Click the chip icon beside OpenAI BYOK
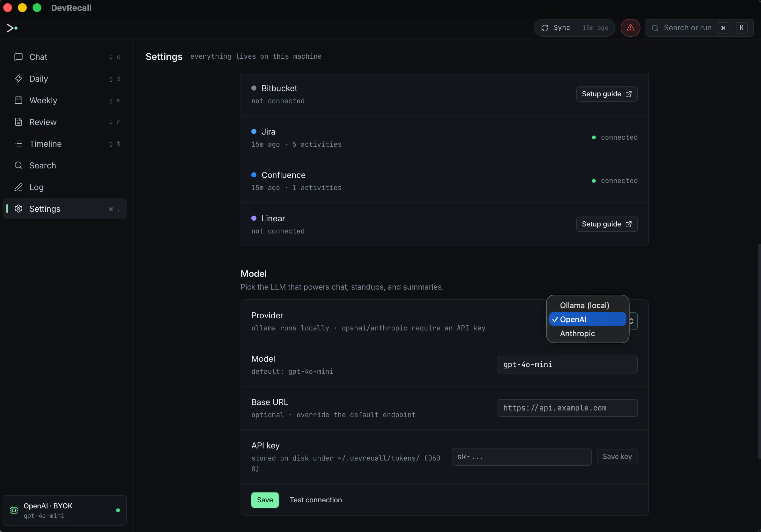 click(14, 510)
